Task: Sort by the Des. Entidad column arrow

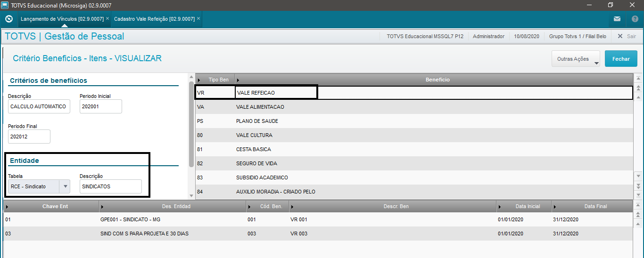Action: (x=102, y=207)
